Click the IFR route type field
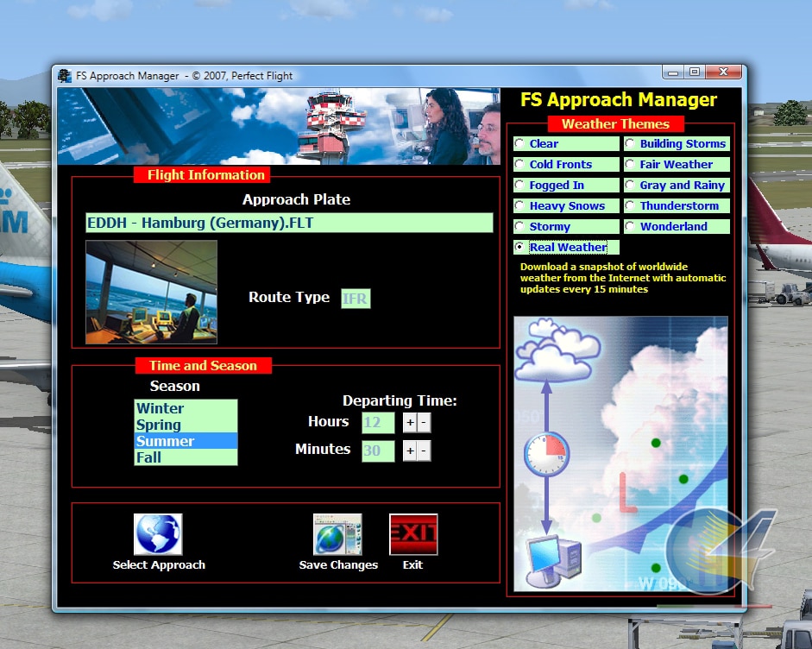Image resolution: width=812 pixels, height=649 pixels. pos(356,299)
